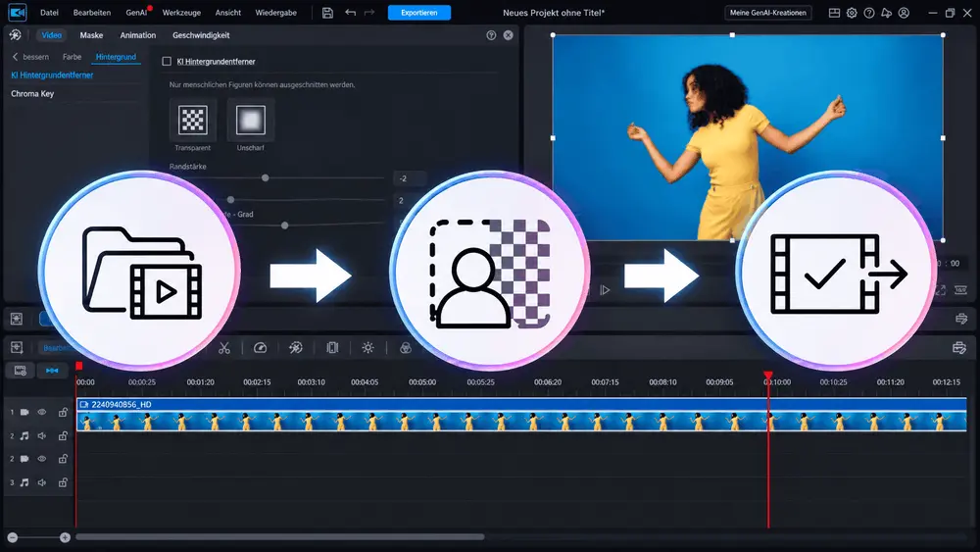Screen dimensions: 980x552
Task: Switch to the Farbe sub-tab
Action: click(72, 57)
